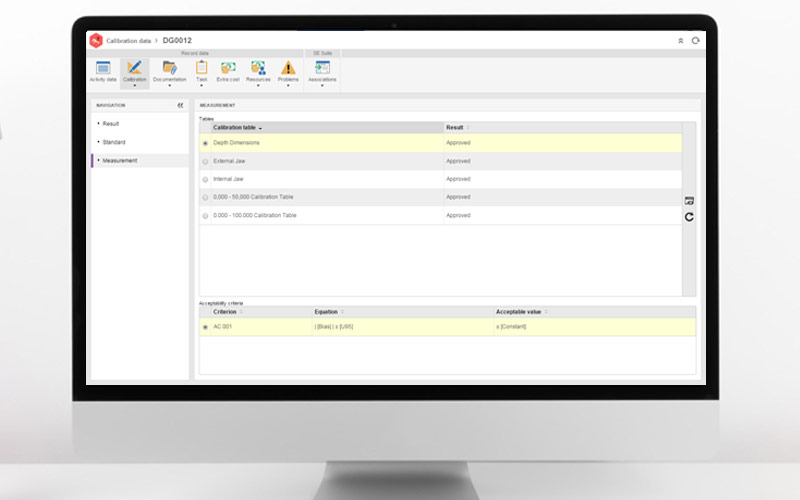Go to Result in the navigation panel
This screenshot has height=500, width=800.
(x=111, y=123)
